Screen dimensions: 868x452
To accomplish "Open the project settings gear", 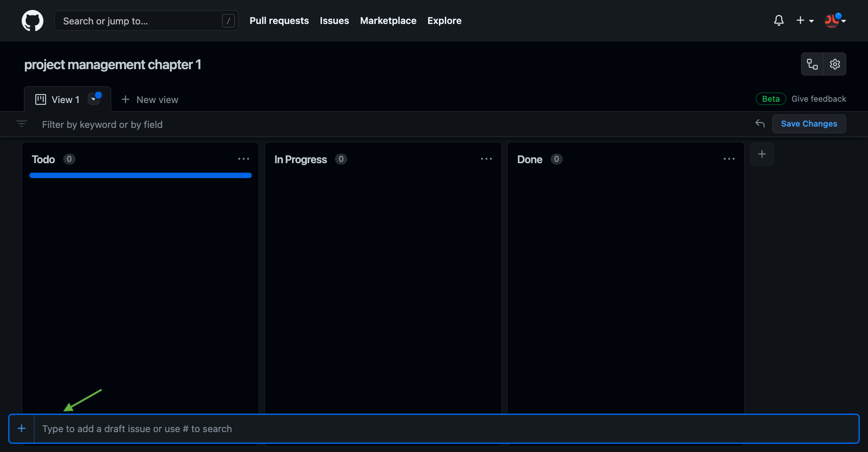I will 835,64.
